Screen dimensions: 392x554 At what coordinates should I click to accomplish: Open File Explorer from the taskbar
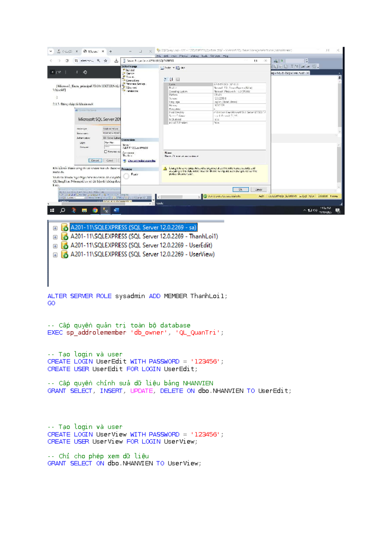pos(84,210)
